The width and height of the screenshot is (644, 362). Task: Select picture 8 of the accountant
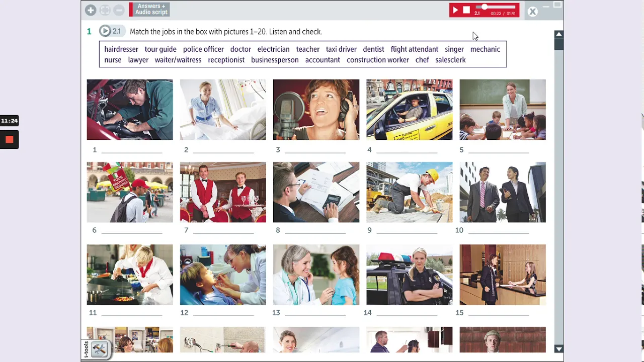316,192
